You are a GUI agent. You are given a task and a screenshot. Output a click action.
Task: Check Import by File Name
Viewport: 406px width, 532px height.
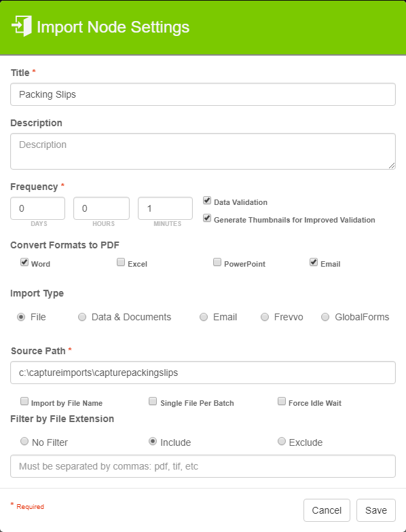[x=24, y=402]
